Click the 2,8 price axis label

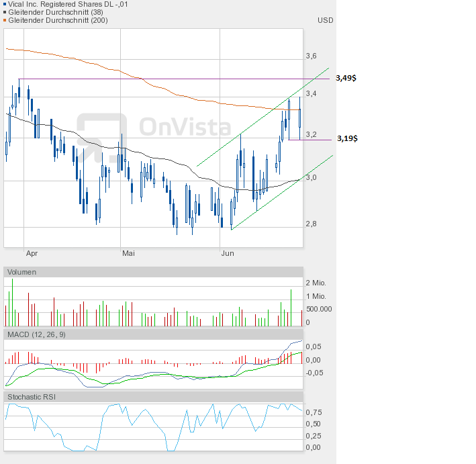pyautogui.click(x=311, y=224)
